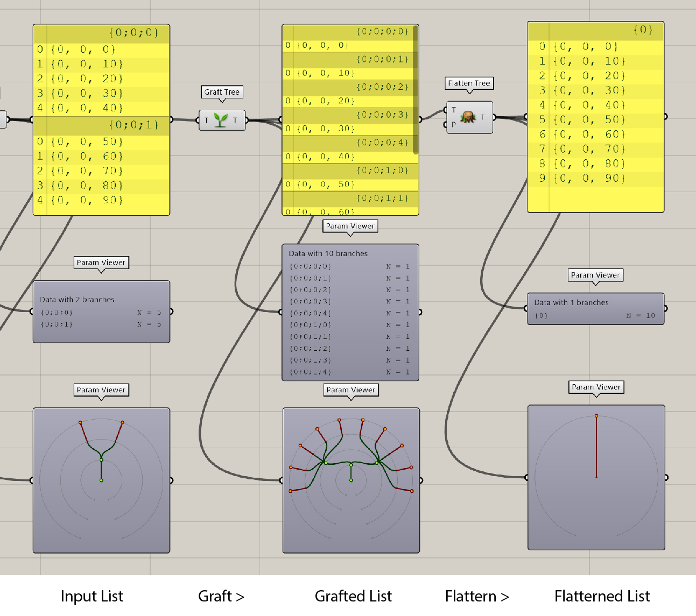Click the Flatten Tree stump icon

point(468,117)
